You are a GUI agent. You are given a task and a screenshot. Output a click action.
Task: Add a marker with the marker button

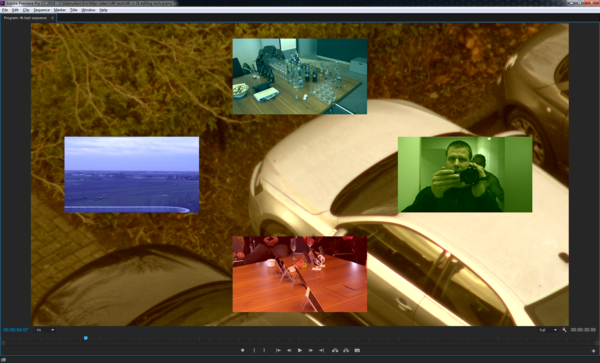[x=242, y=350]
